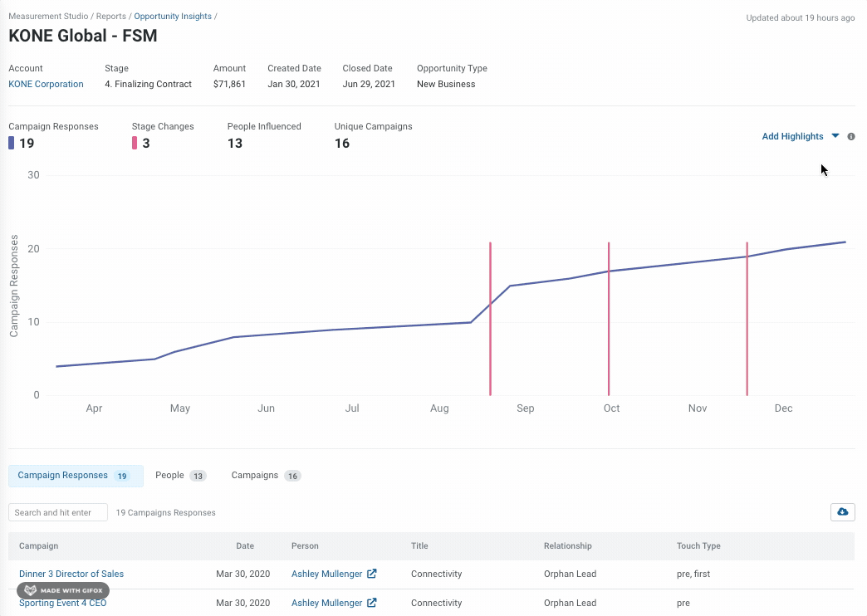Click Ashley Mullenger name in Dinner 3 row
Screen dimensions: 867x616
pos(326,574)
